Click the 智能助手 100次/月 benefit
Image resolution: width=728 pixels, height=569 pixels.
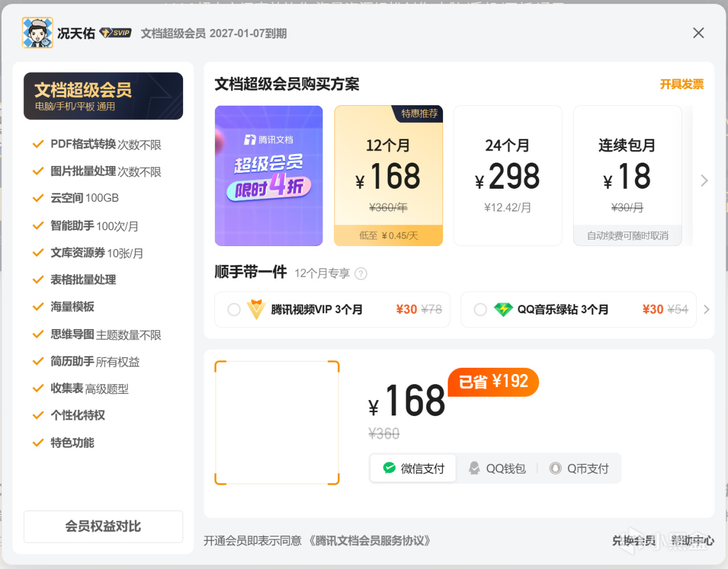[85, 226]
